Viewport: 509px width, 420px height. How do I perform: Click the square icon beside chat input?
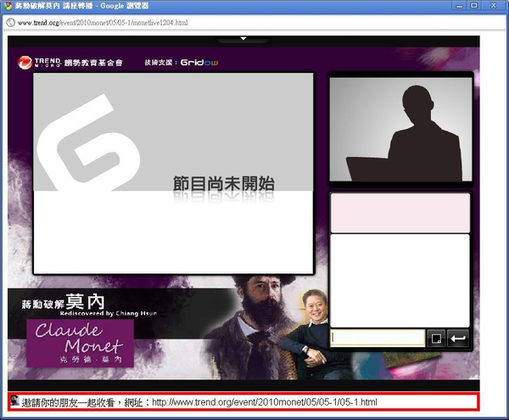[436, 339]
